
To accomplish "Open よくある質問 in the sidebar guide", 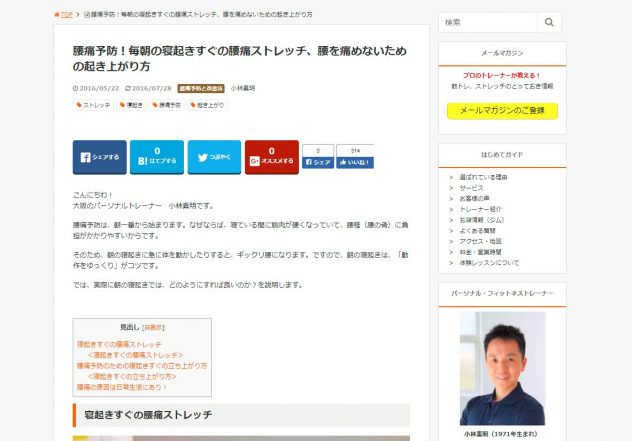I will click(x=478, y=231).
